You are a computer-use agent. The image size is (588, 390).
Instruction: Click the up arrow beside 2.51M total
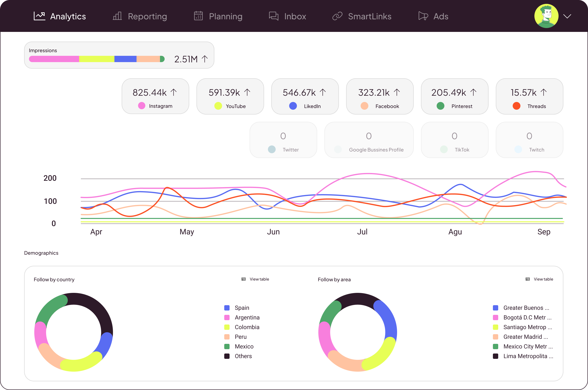205,59
